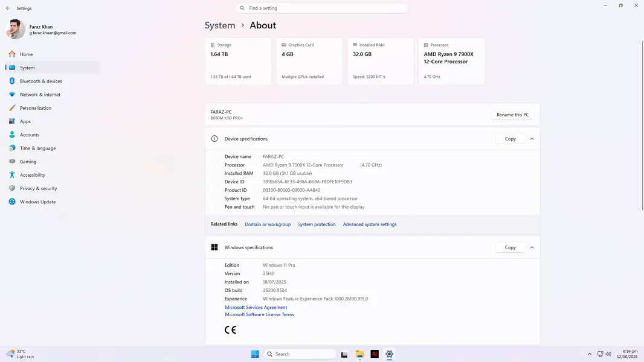The height and width of the screenshot is (362, 644).
Task: Click the Network Wi-Fi icon in sidebar
Action: pos(12,94)
